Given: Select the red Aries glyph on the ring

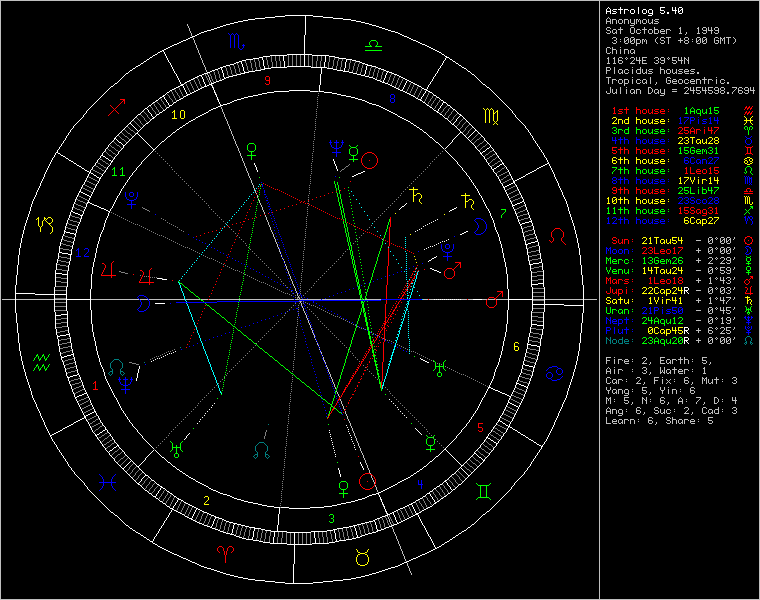Looking at the screenshot, I should click(226, 552).
